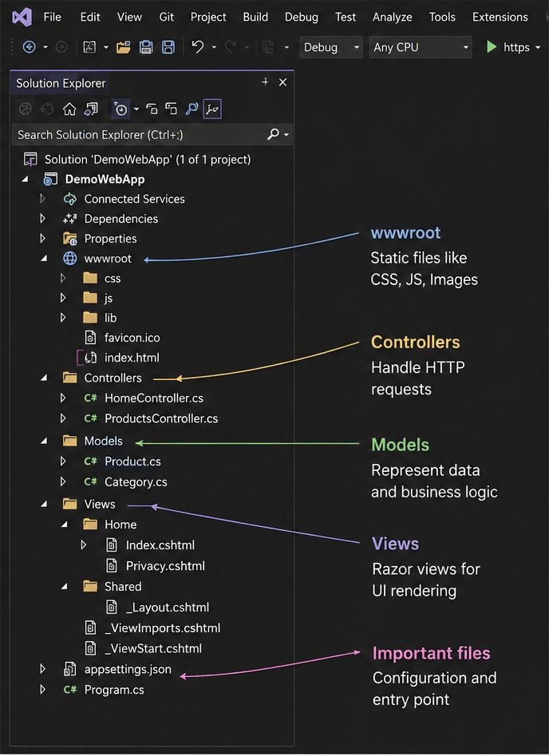Click the Redo toolbar icon

pyautogui.click(x=231, y=47)
